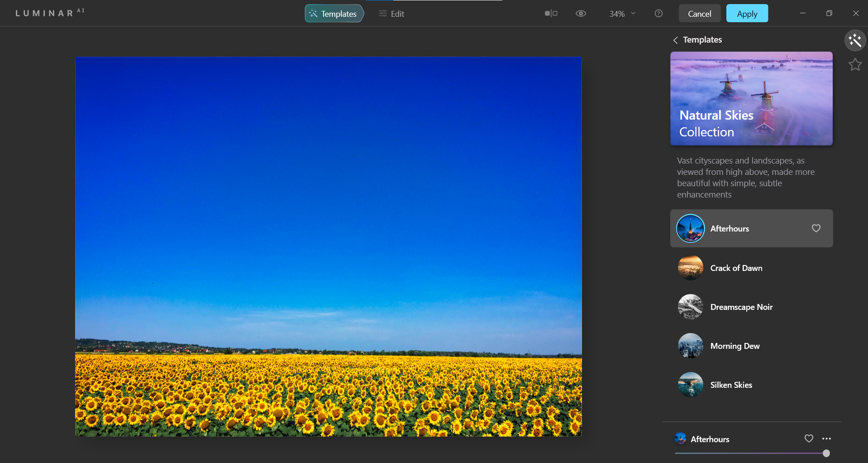Viewport: 868px width, 463px height.
Task: Toggle the eye preview icon
Action: (581, 14)
